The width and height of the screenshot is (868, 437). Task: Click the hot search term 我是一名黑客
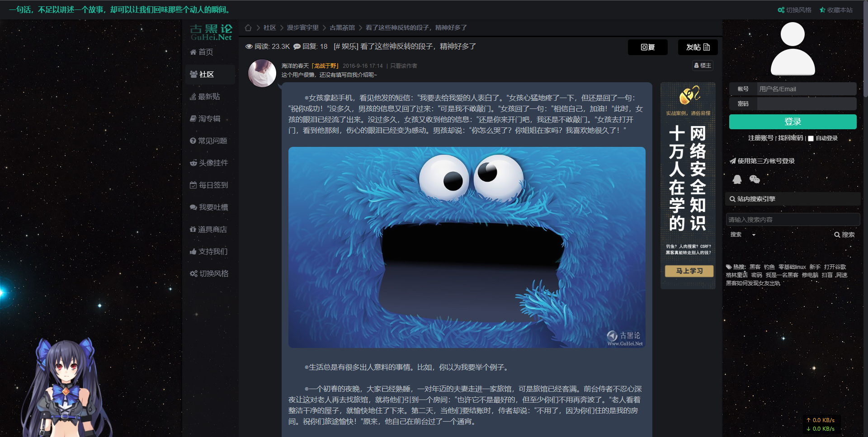[782, 275]
